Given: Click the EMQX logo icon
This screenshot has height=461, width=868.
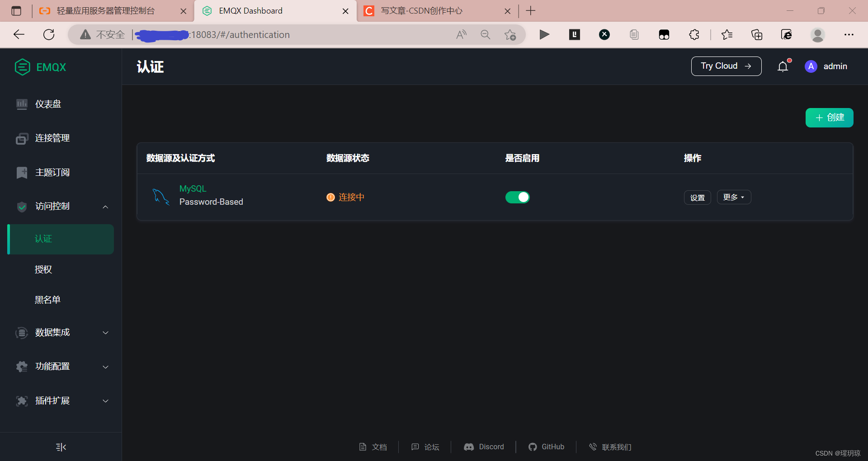Looking at the screenshot, I should [x=22, y=67].
